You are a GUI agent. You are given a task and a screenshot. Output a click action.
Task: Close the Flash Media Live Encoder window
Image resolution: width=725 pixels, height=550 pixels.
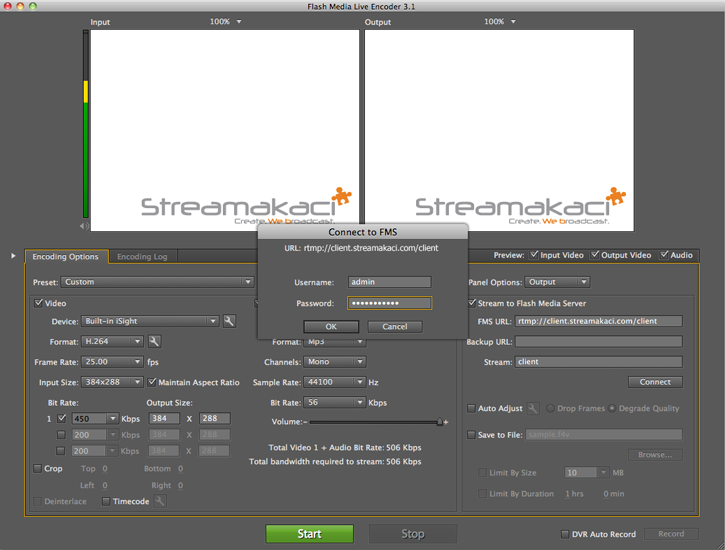8,6
